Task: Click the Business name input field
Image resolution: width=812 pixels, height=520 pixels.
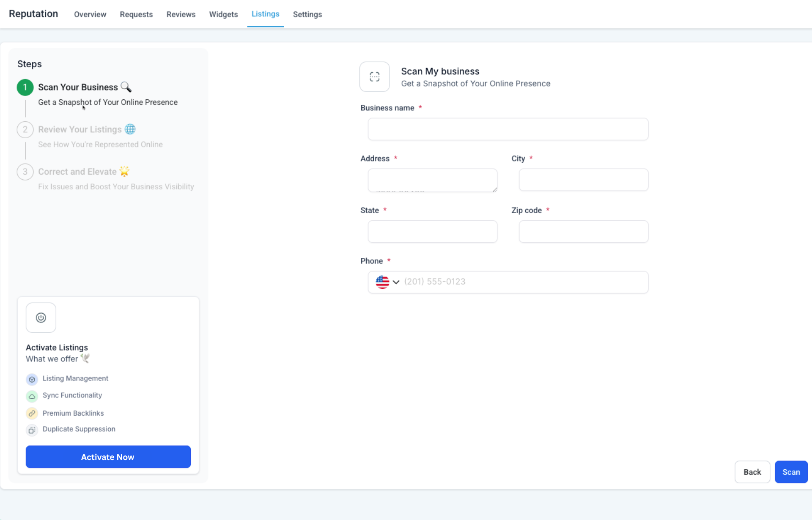Action: 507,129
